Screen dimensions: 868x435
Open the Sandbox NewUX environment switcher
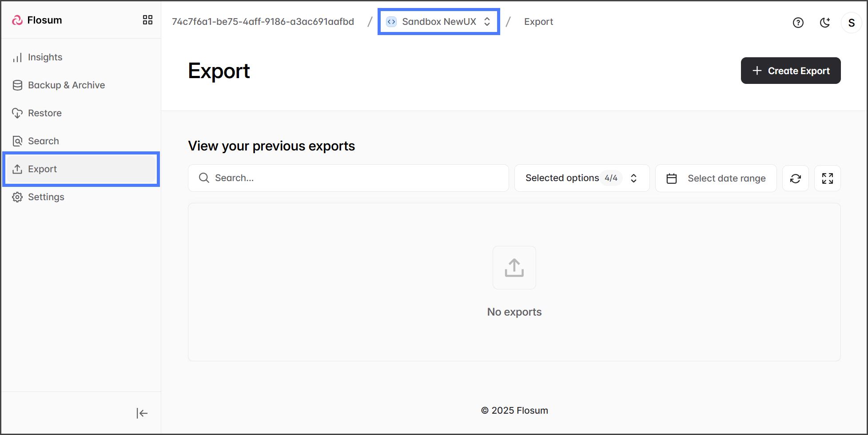click(438, 22)
